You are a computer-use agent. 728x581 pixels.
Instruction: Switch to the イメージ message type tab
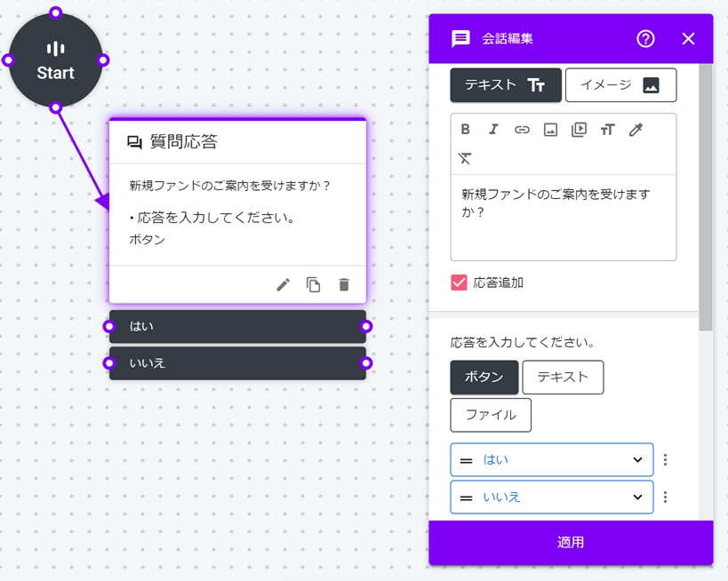(620, 85)
